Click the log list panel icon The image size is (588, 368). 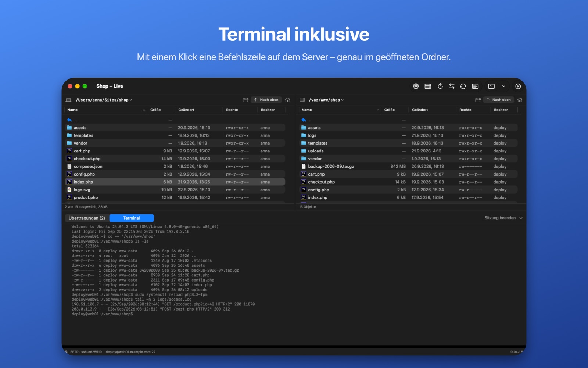475,86
